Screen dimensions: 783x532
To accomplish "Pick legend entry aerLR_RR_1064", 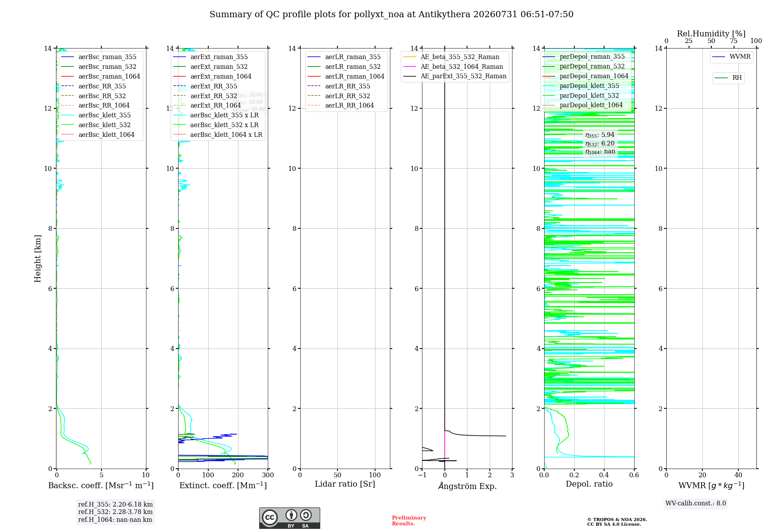I will 341,106.
